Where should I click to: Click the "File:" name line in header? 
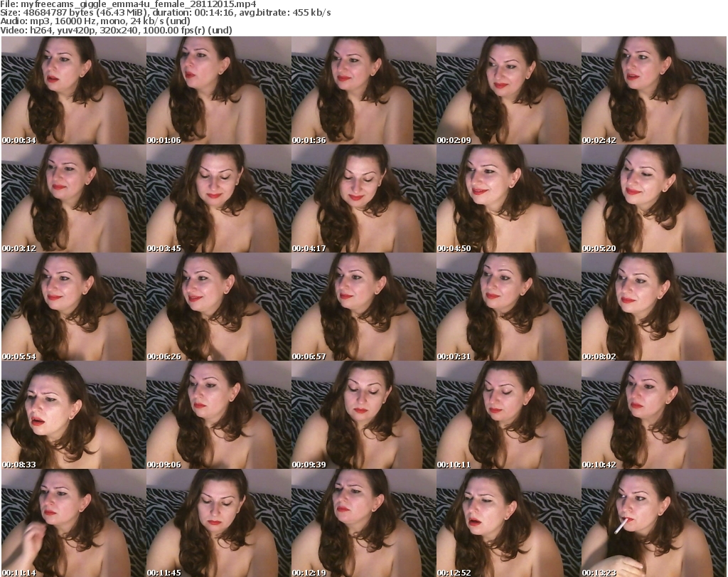[x=128, y=4]
